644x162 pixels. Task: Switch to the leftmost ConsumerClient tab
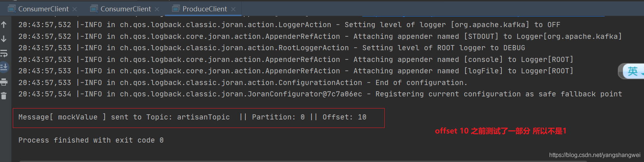[x=43, y=9]
